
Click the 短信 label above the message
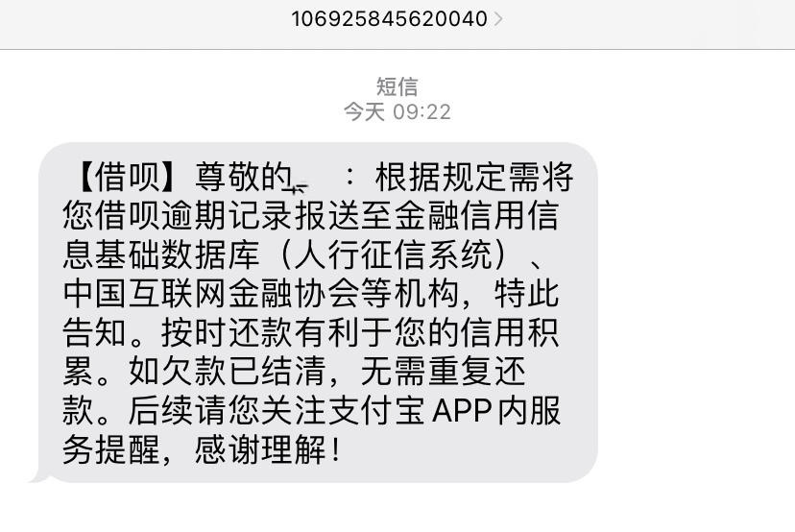tap(397, 86)
